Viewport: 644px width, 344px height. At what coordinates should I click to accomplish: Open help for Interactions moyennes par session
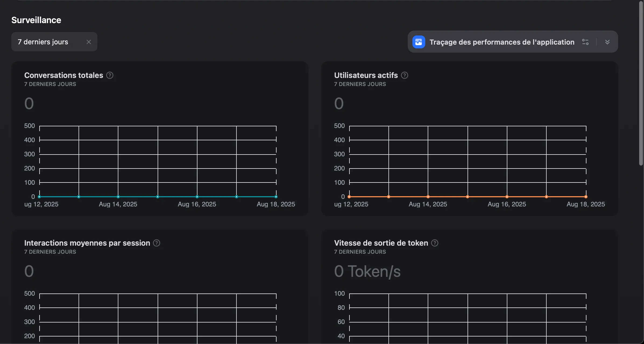[156, 243]
